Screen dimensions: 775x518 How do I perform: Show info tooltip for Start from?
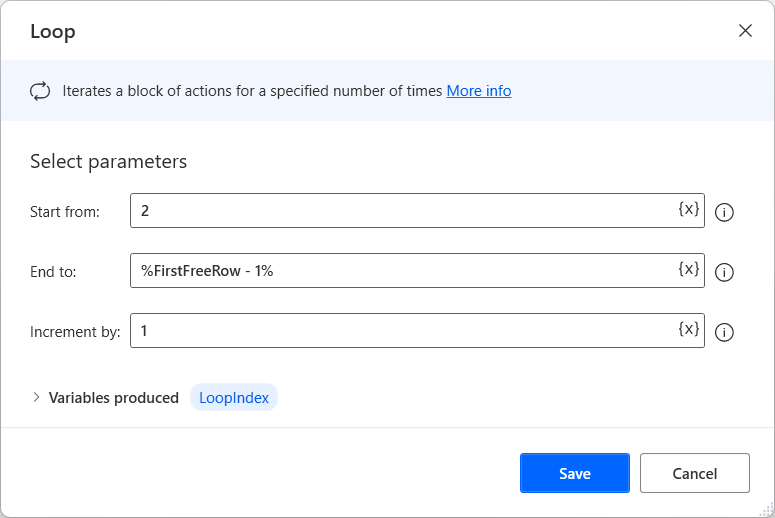pyautogui.click(x=726, y=212)
